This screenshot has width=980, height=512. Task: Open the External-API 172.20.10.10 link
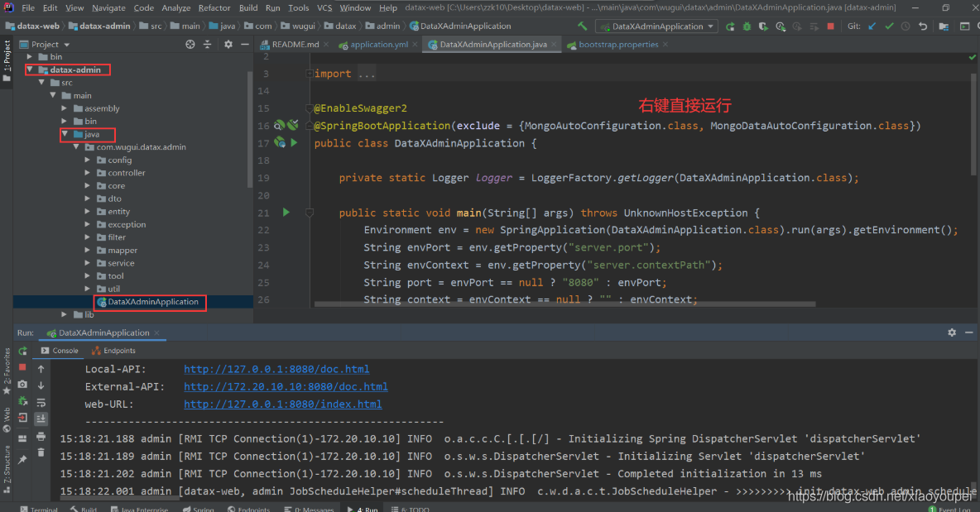click(x=286, y=386)
